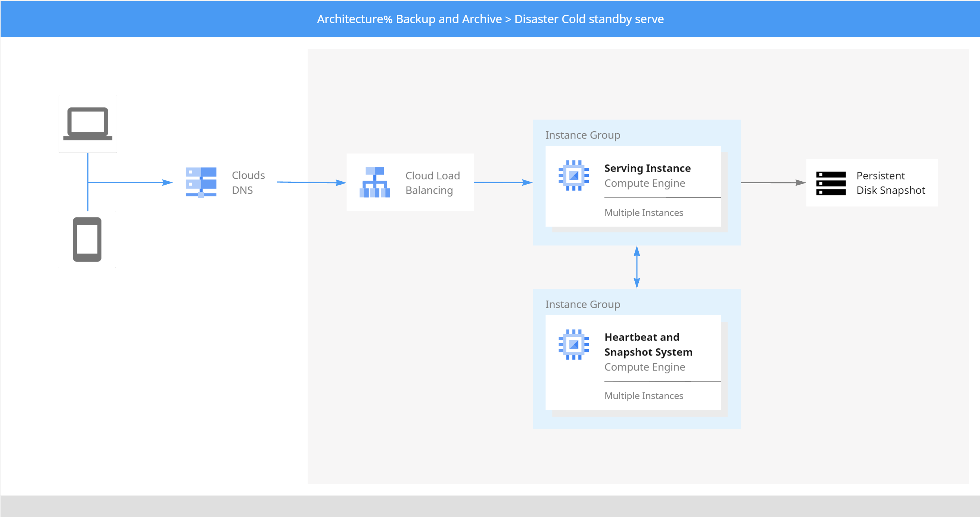Select the mobile phone client icon
This screenshot has width=980, height=517.
pyautogui.click(x=87, y=239)
